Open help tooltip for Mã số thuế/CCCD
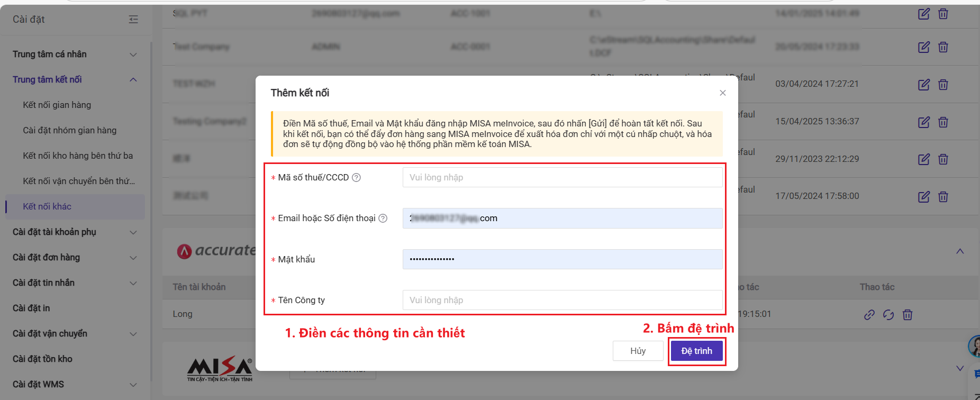This screenshot has height=400, width=980. pos(357,178)
